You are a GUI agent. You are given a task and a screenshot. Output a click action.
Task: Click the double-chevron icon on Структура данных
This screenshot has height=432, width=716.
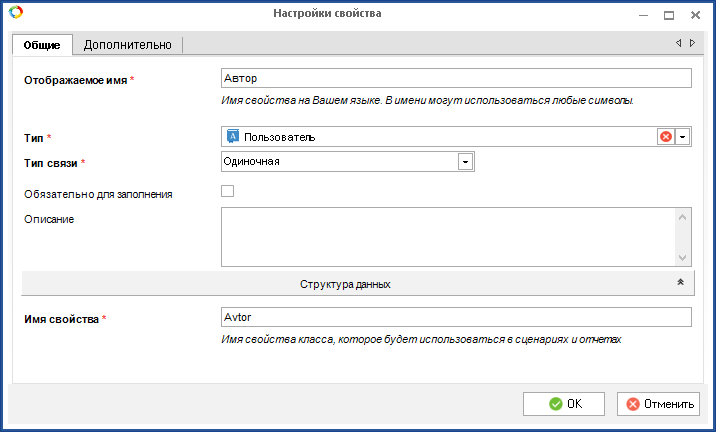coord(680,282)
